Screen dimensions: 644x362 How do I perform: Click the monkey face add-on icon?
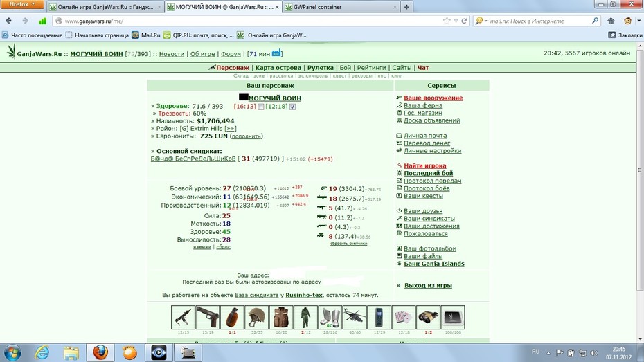(x=627, y=21)
